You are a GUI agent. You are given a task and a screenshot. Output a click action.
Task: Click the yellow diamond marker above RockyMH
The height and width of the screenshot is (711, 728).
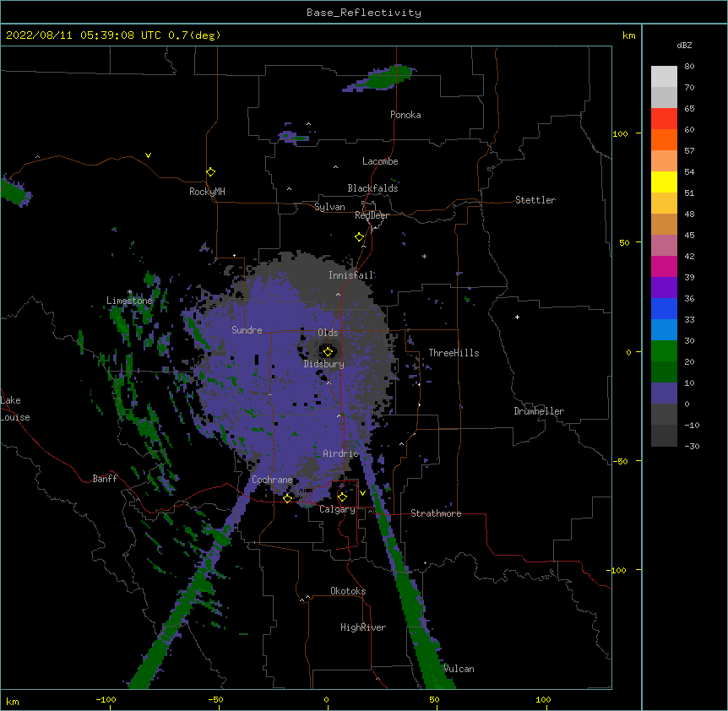210,172
